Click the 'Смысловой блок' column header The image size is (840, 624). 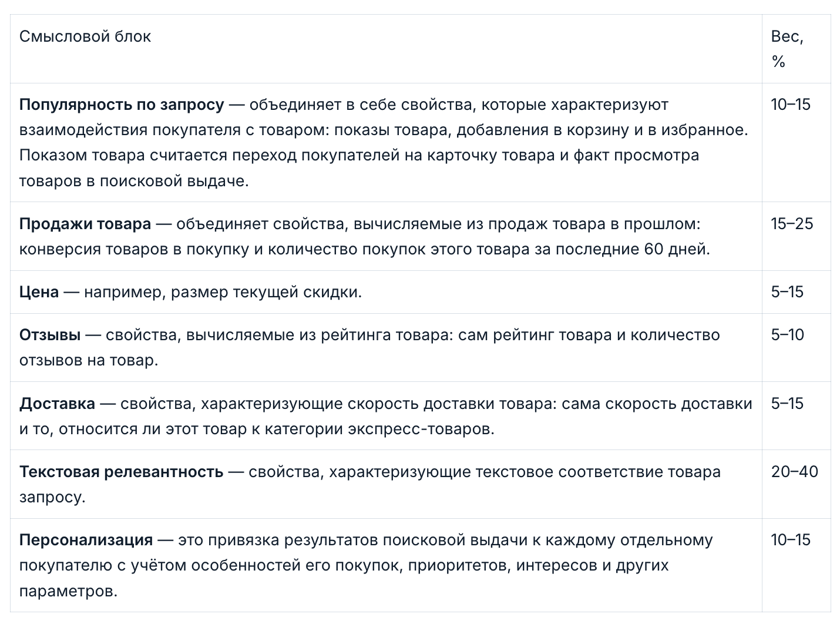coord(85,36)
